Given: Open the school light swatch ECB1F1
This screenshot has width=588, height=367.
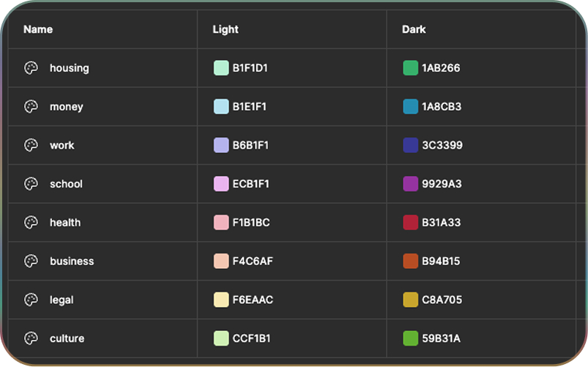Looking at the screenshot, I should [221, 184].
